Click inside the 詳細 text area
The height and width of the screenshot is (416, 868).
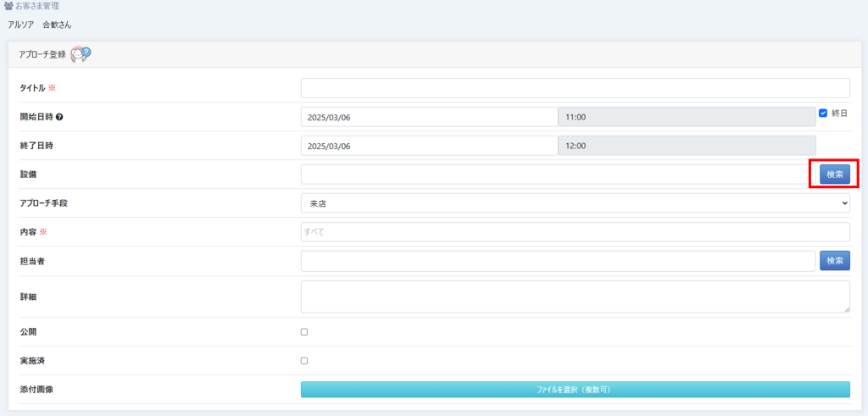tap(575, 297)
